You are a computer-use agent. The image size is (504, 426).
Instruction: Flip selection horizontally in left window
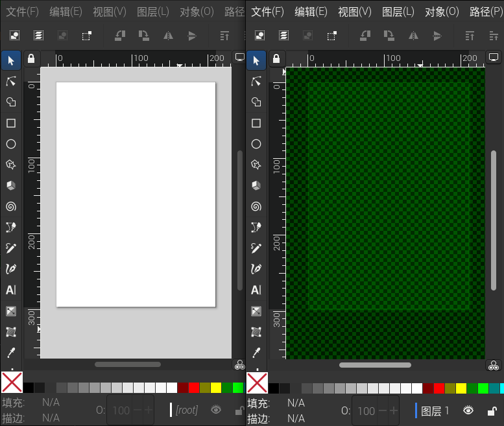168,36
